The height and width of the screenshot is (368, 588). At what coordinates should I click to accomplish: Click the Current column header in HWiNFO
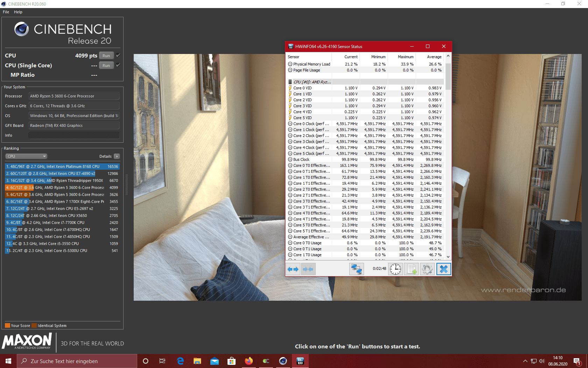[346, 57]
